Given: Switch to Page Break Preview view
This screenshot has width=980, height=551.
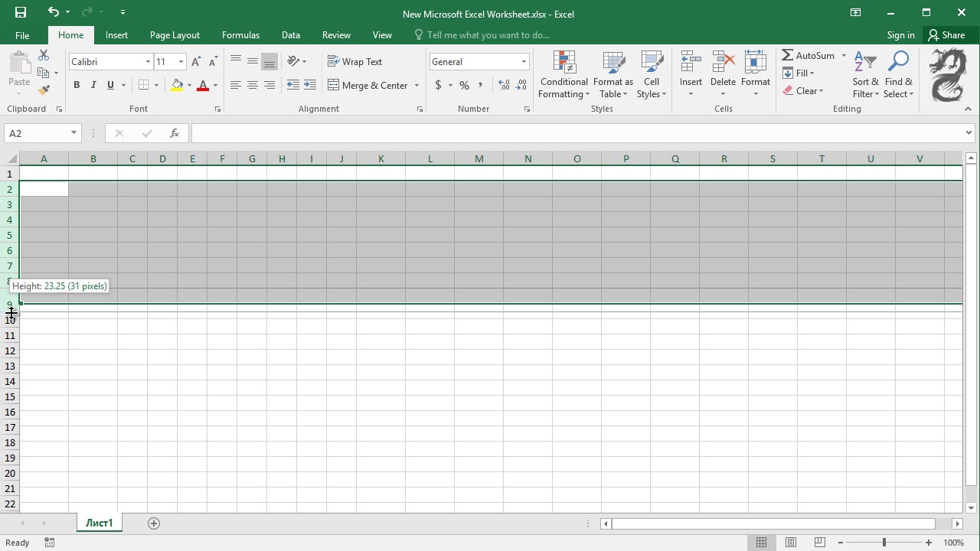Looking at the screenshot, I should click(820, 543).
